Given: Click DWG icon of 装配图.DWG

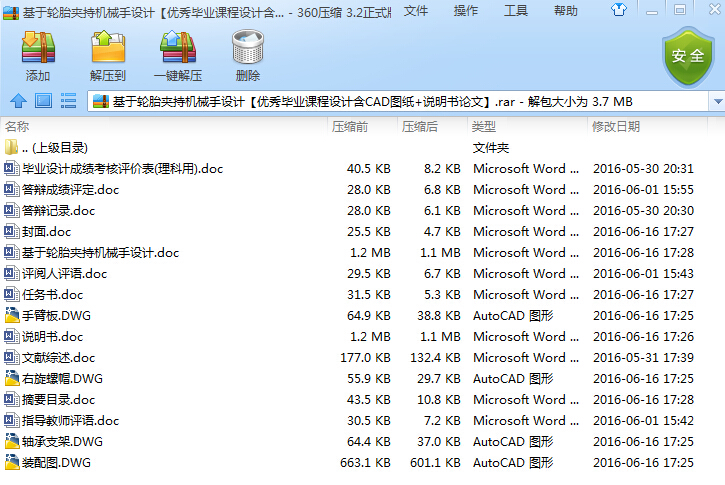Looking at the screenshot, I should [x=11, y=462].
